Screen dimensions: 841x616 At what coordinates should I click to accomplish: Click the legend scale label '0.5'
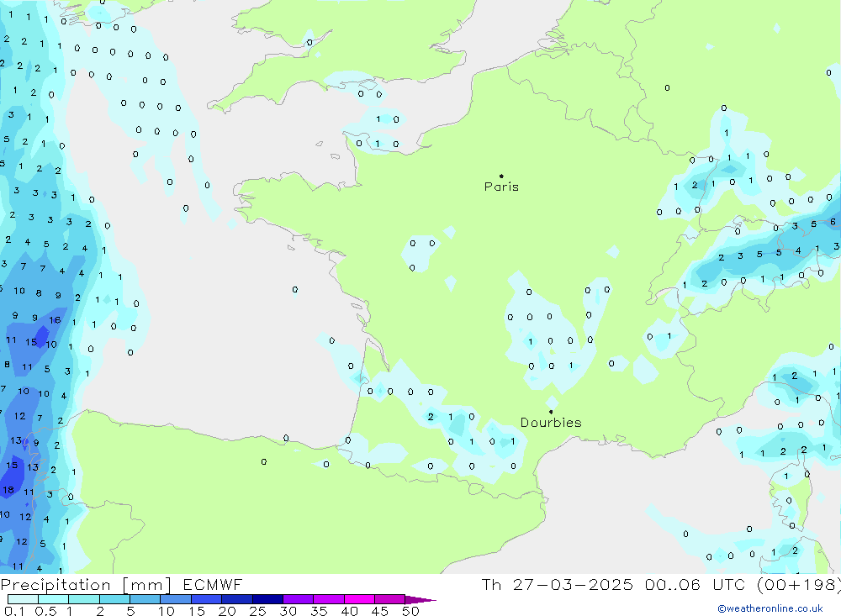(x=45, y=611)
